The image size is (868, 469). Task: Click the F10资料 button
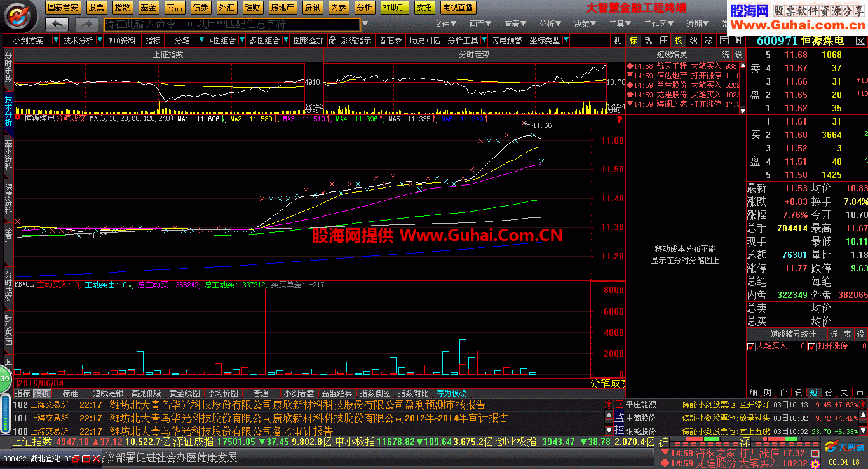pos(122,40)
